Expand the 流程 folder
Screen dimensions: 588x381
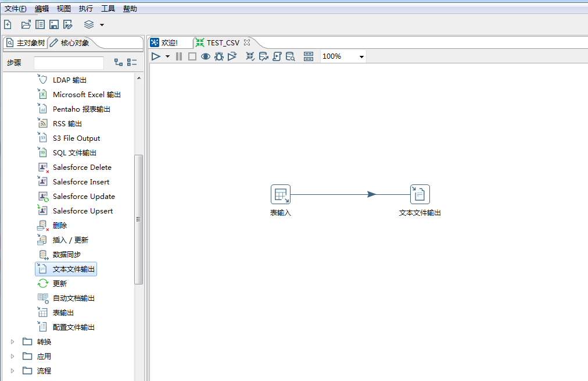point(12,371)
